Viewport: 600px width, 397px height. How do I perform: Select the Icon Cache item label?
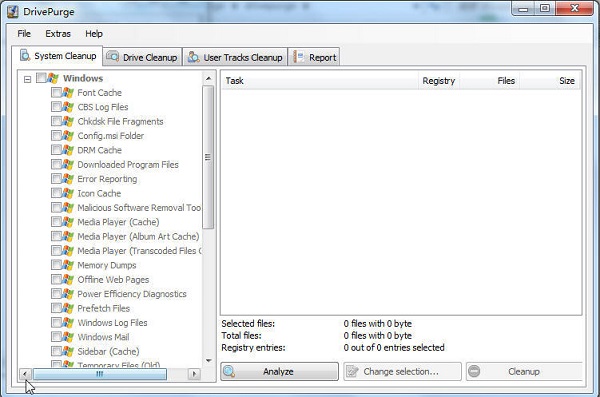[x=99, y=193]
